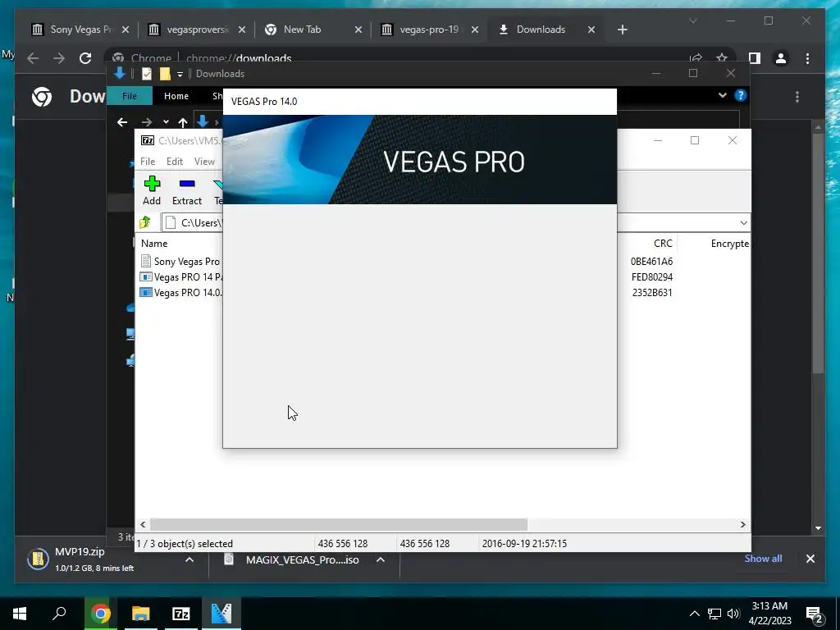Click the left arrow of 7-Zip scrollbar
This screenshot has height=630, width=840.
pyautogui.click(x=143, y=524)
